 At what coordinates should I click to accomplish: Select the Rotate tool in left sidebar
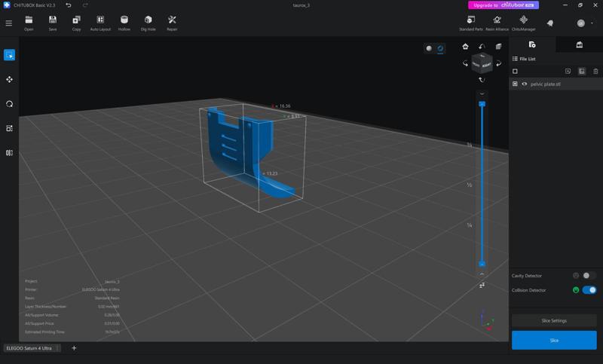pos(9,104)
